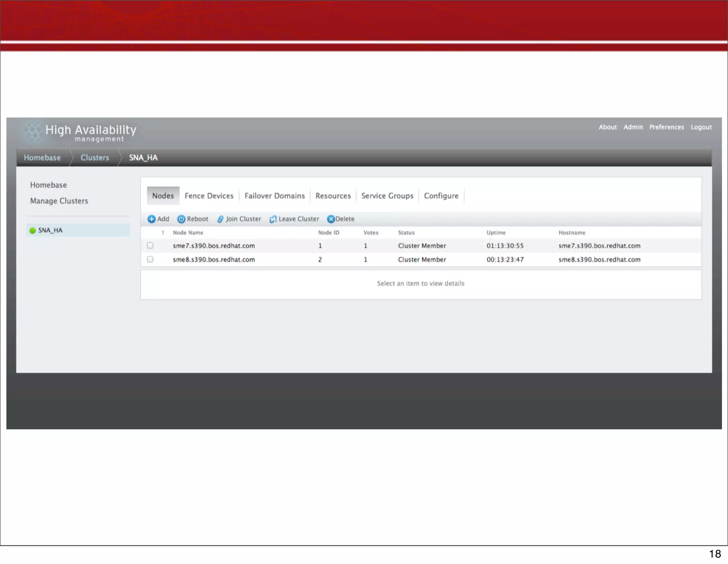Check the sme8.s390.bos.redhat.com node checkbox

point(150,259)
